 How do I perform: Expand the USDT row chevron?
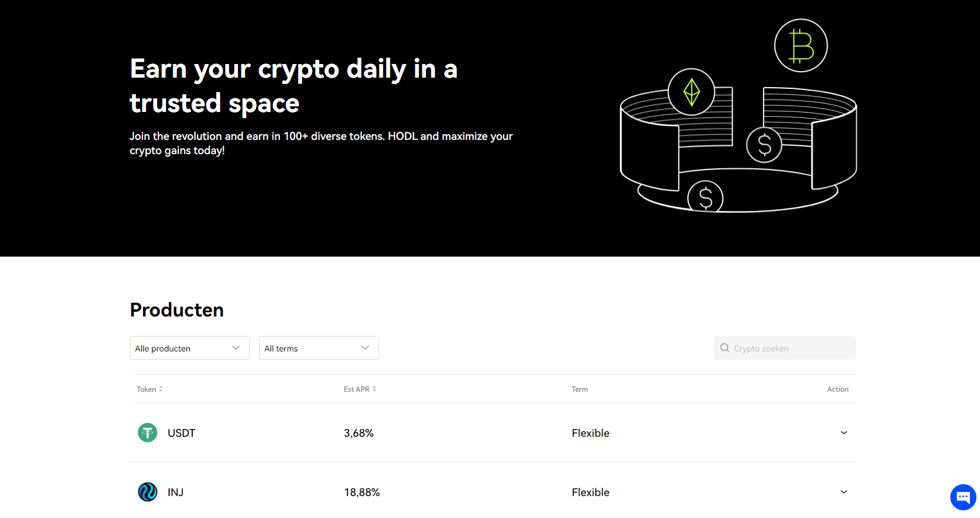click(844, 433)
